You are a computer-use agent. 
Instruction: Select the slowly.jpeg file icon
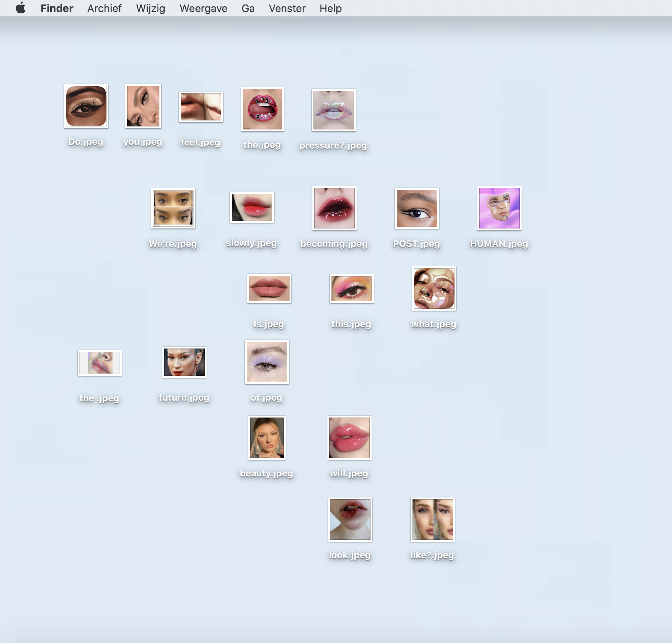pyautogui.click(x=252, y=207)
